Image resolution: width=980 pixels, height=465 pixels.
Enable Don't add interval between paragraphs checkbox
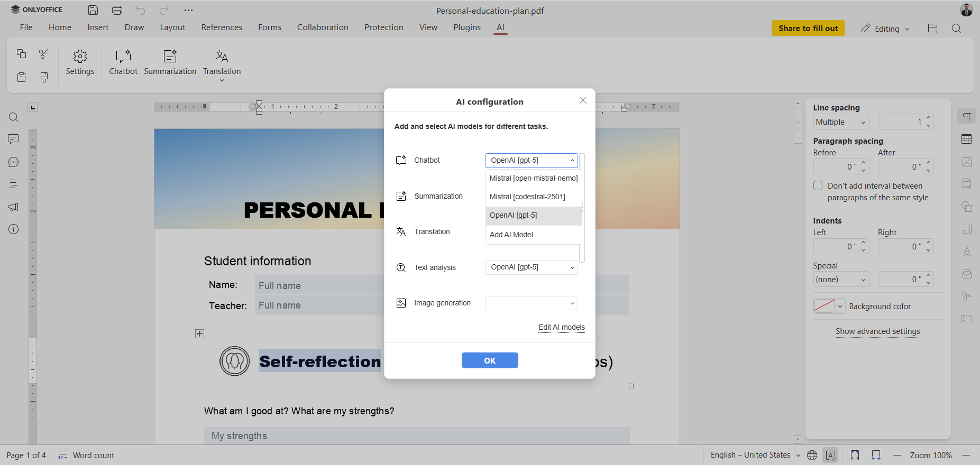[x=818, y=185]
